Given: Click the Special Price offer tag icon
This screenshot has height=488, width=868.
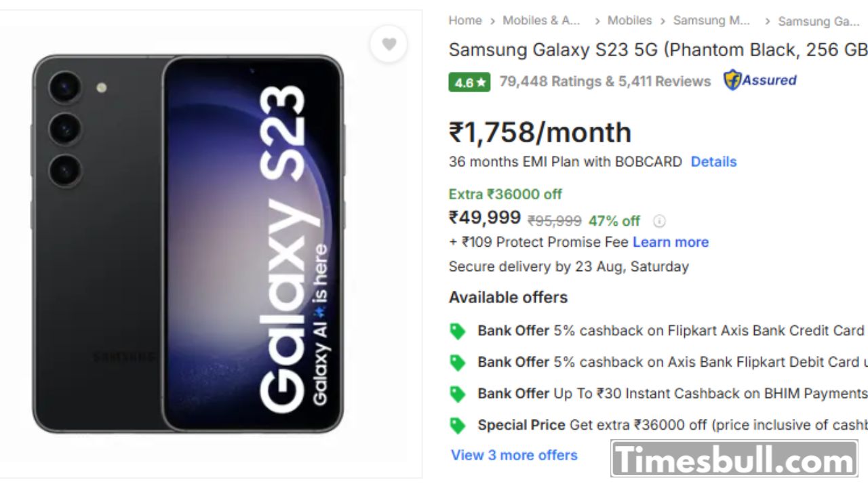Looking at the screenshot, I should click(x=458, y=426).
